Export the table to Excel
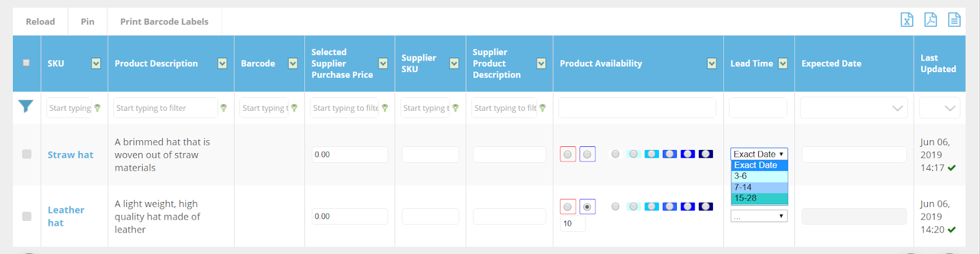This screenshot has height=254, width=980. click(x=907, y=20)
